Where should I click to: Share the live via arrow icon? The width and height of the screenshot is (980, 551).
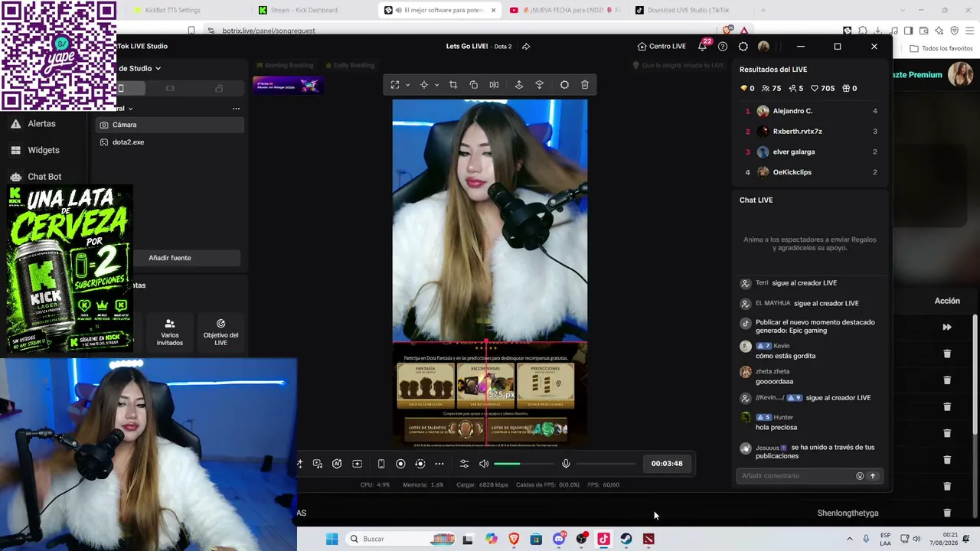point(526,47)
